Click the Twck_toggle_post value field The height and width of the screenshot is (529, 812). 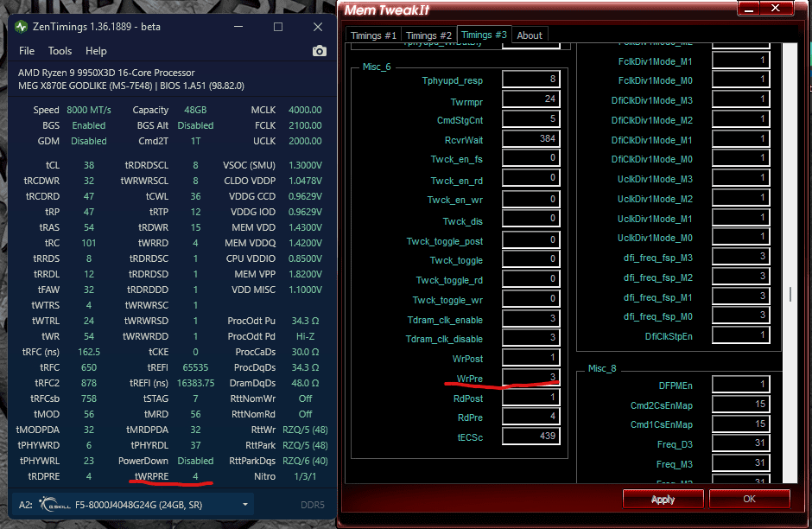point(530,240)
